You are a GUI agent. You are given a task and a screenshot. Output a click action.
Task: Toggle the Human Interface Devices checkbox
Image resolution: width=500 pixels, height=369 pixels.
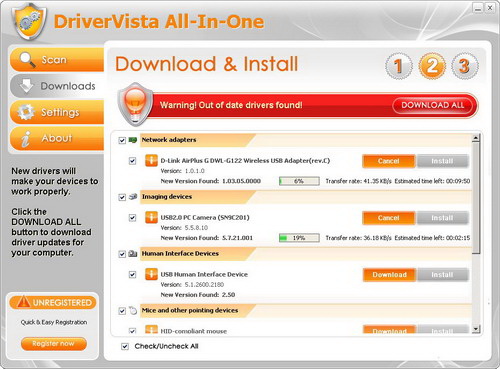122,254
